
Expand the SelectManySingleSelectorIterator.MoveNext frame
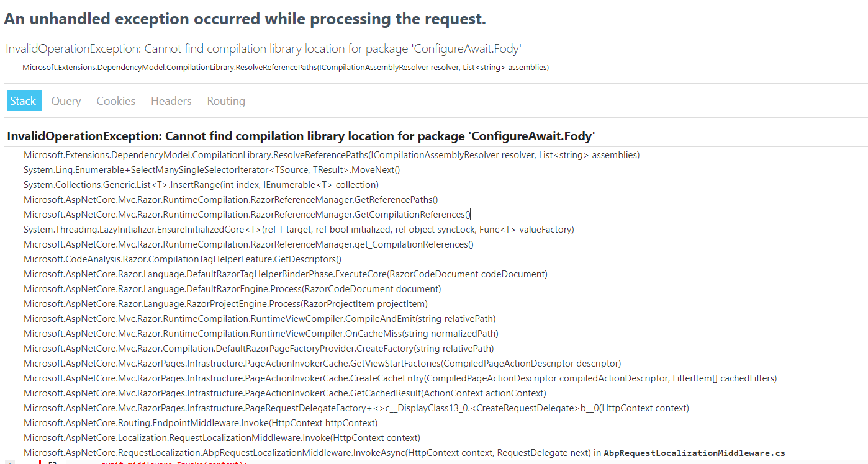(211, 169)
